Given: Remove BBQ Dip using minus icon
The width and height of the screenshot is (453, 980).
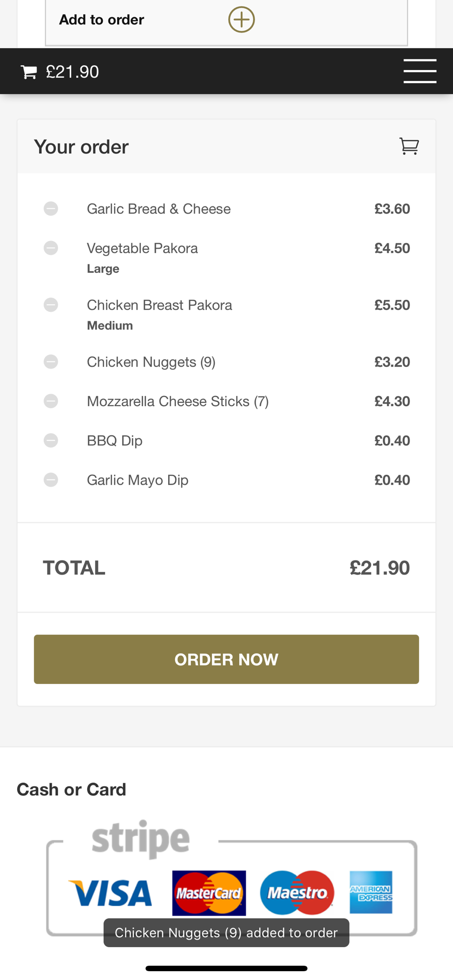Looking at the screenshot, I should [x=51, y=440].
